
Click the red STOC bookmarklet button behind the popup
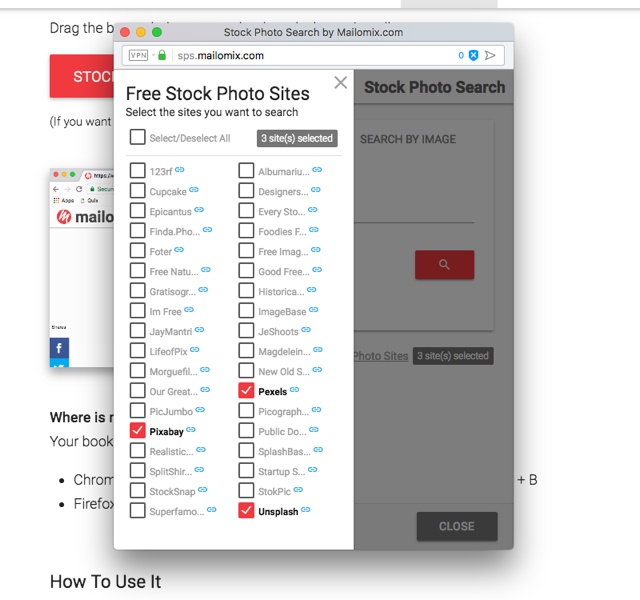tap(82, 76)
